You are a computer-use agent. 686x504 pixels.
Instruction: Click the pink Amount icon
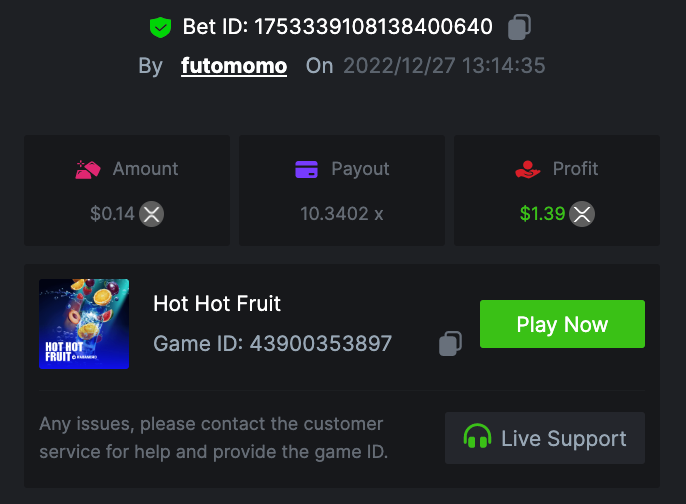(89, 169)
